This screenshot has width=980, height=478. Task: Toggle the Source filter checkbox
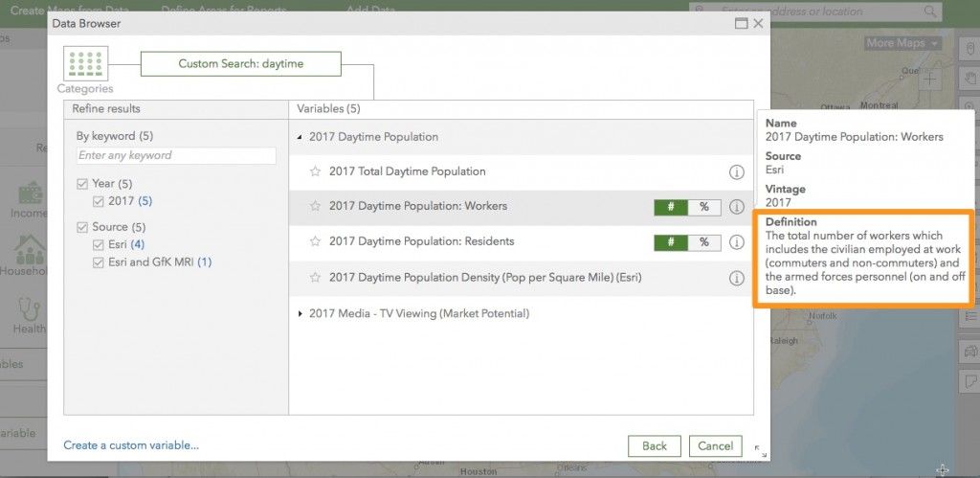click(x=82, y=227)
